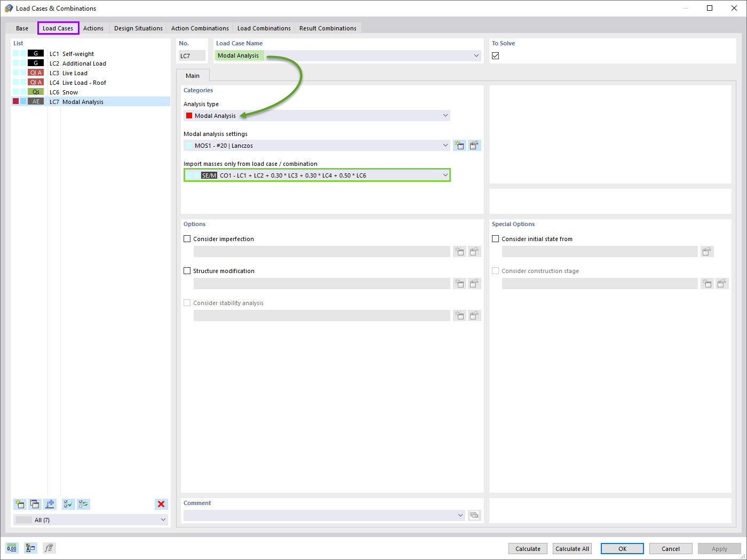Viewport: 747px width, 560px height.
Task: Click the load case No. field LC7
Action: 192,55
